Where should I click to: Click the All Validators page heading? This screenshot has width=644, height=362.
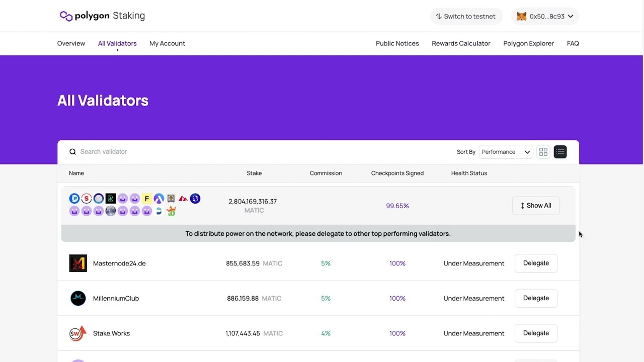(103, 101)
